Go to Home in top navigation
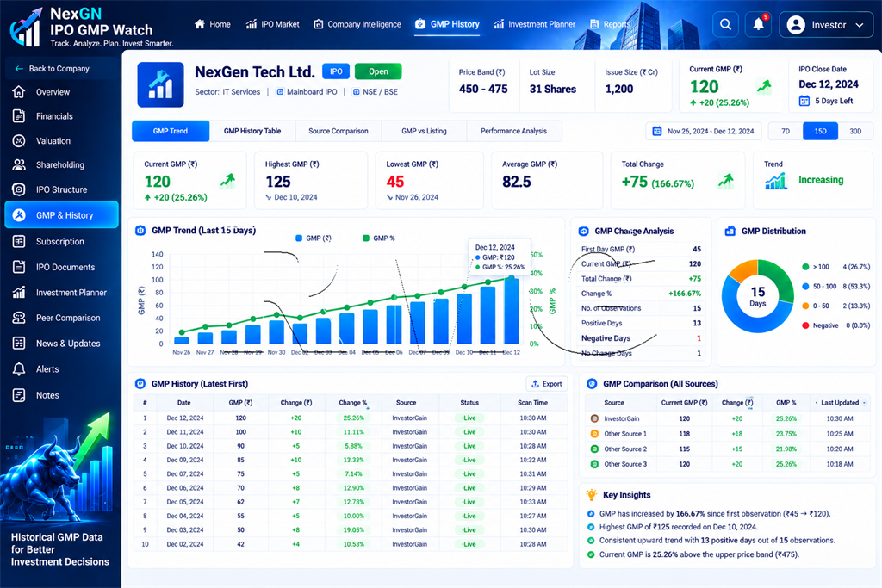882x588 pixels. 212,24
